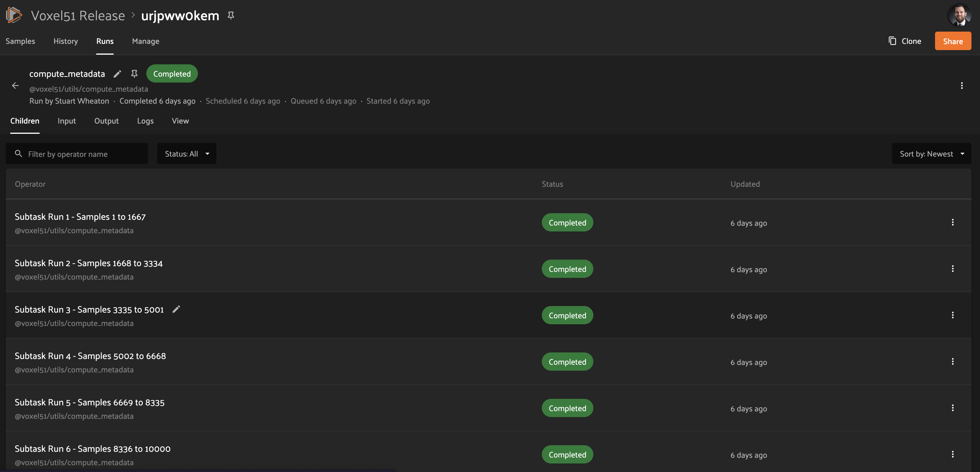Click the orange Share button
980x472 pixels.
coord(953,41)
